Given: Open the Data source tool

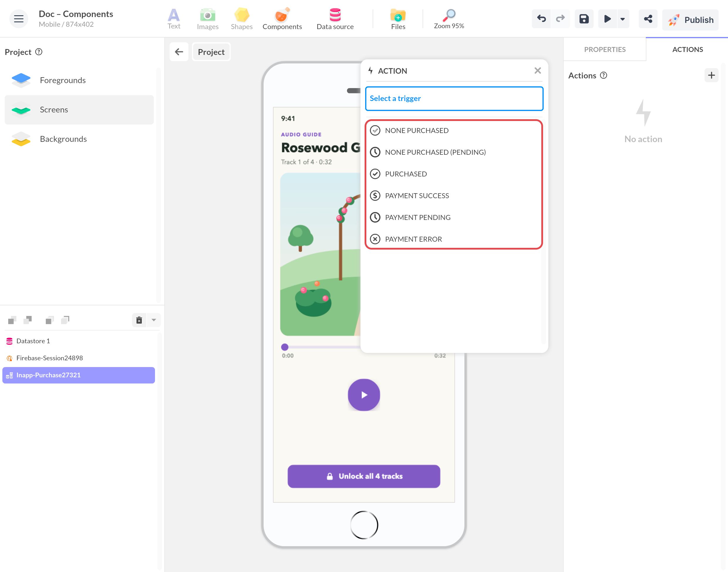Looking at the screenshot, I should pos(335,19).
